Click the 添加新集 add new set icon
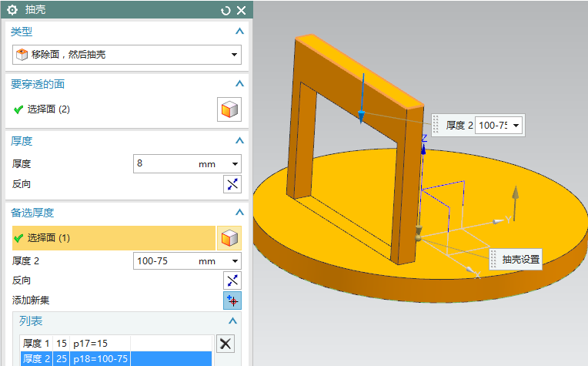The height and width of the screenshot is (366, 588). point(232,301)
